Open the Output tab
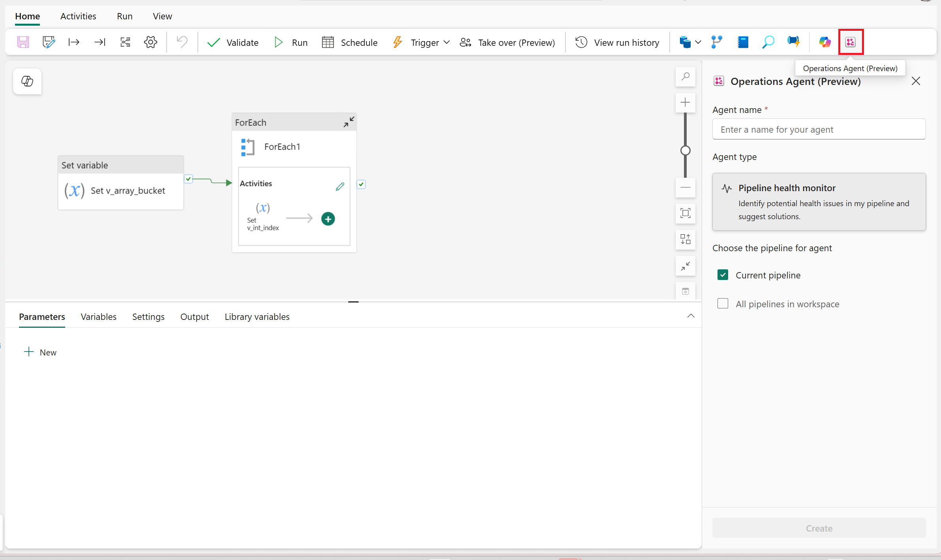This screenshot has height=560, width=941. (195, 317)
